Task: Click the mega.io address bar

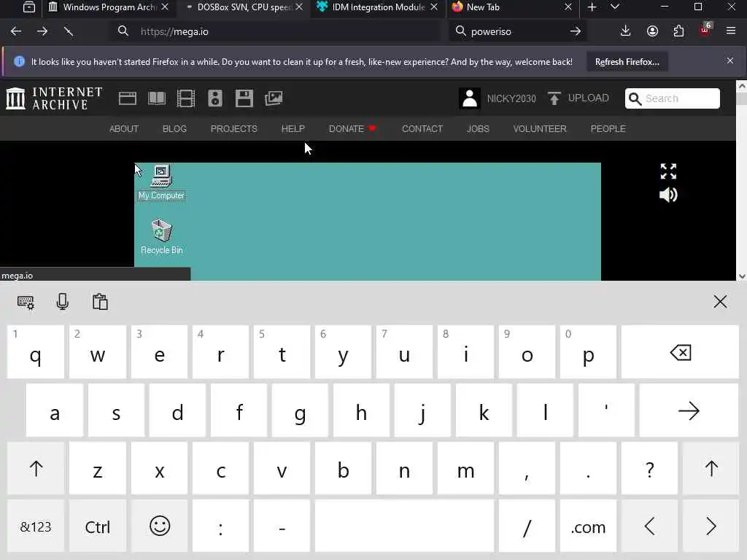Action: 276,31
